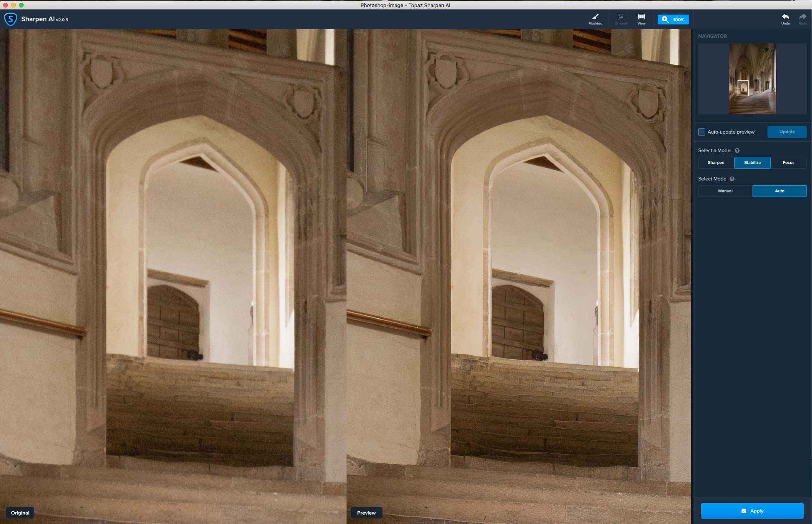Click the Original view icon
This screenshot has height=524, width=812.
(x=621, y=19)
